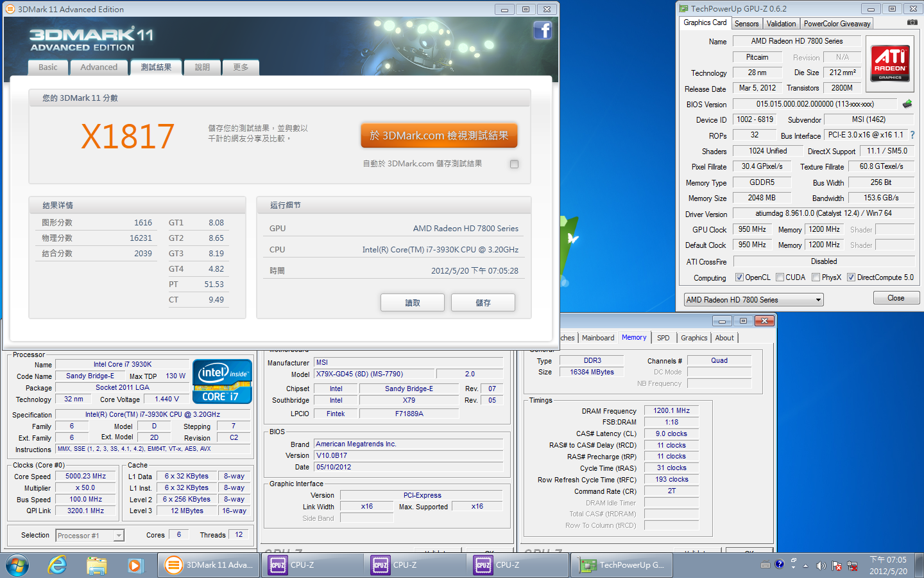Switch to GPU-Z Validation tab

coord(781,24)
